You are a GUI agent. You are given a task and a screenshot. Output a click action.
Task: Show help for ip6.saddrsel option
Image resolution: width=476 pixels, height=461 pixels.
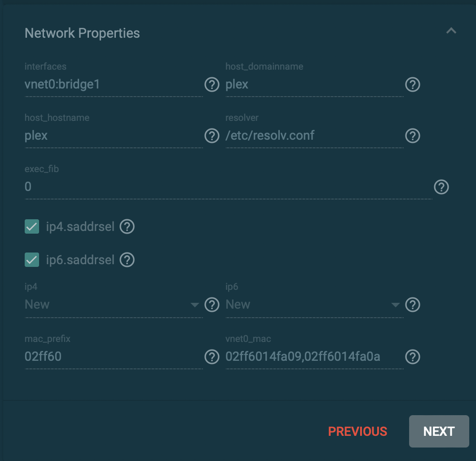127,260
